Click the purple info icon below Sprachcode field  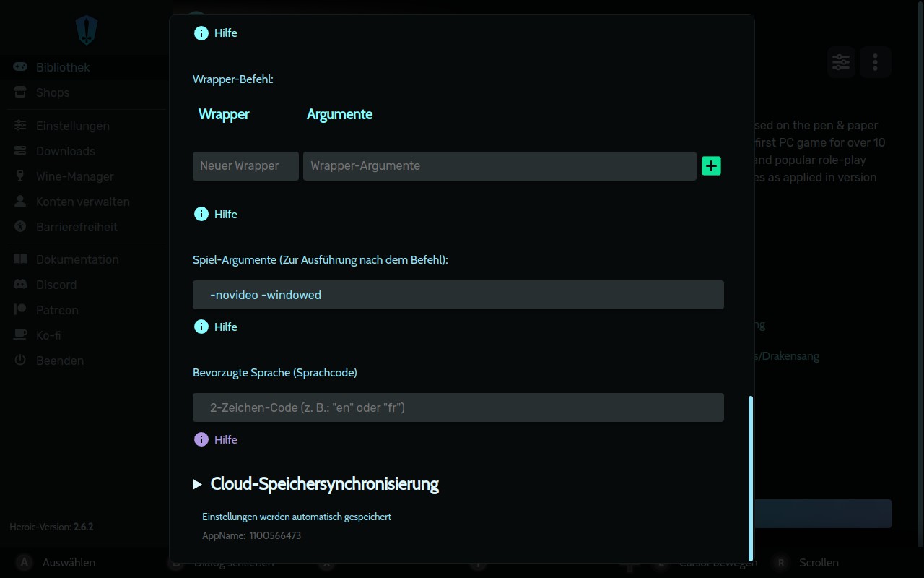(x=201, y=439)
